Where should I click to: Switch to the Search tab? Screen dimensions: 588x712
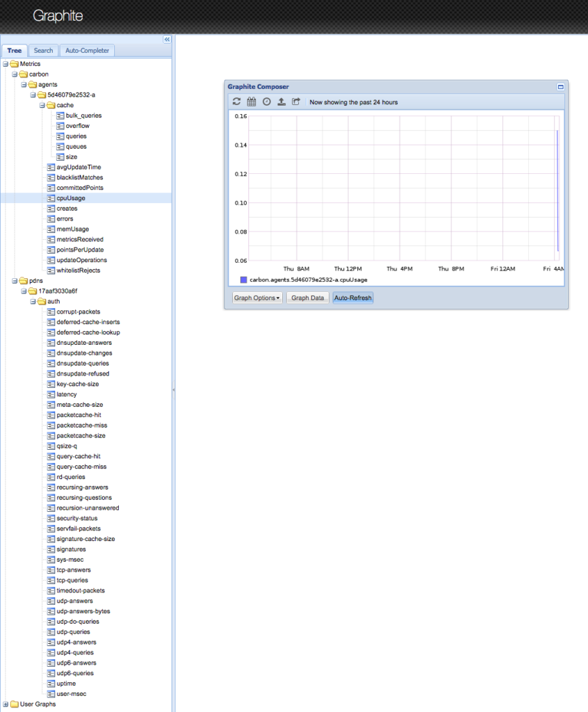pos(43,50)
